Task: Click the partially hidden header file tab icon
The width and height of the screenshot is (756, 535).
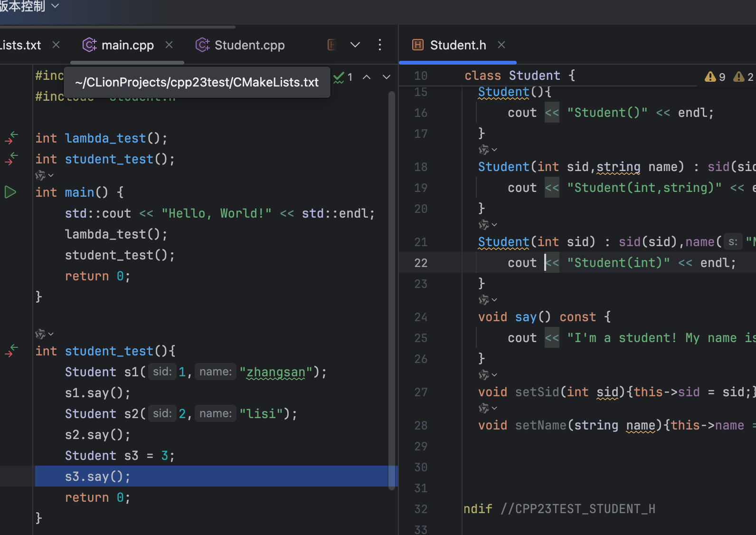Action: click(332, 45)
